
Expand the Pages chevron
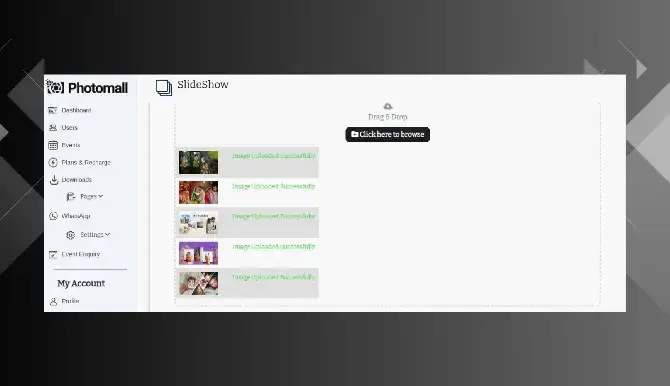(101, 196)
